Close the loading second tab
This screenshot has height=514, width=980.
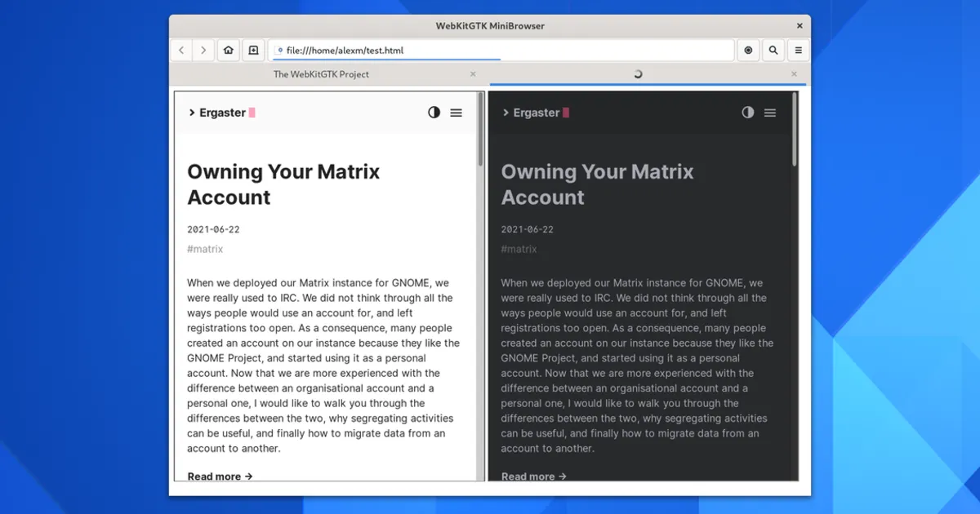click(x=794, y=74)
